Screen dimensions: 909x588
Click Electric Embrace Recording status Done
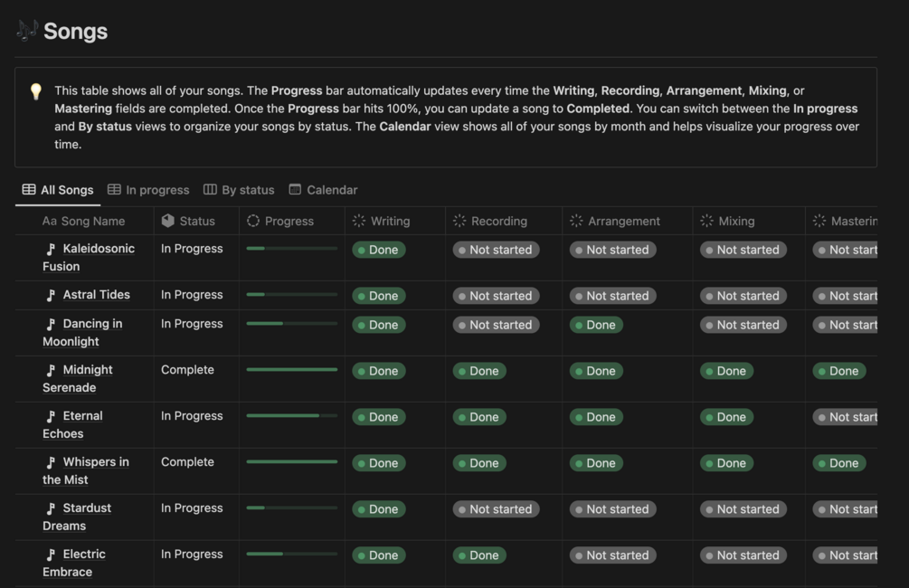pyautogui.click(x=479, y=555)
